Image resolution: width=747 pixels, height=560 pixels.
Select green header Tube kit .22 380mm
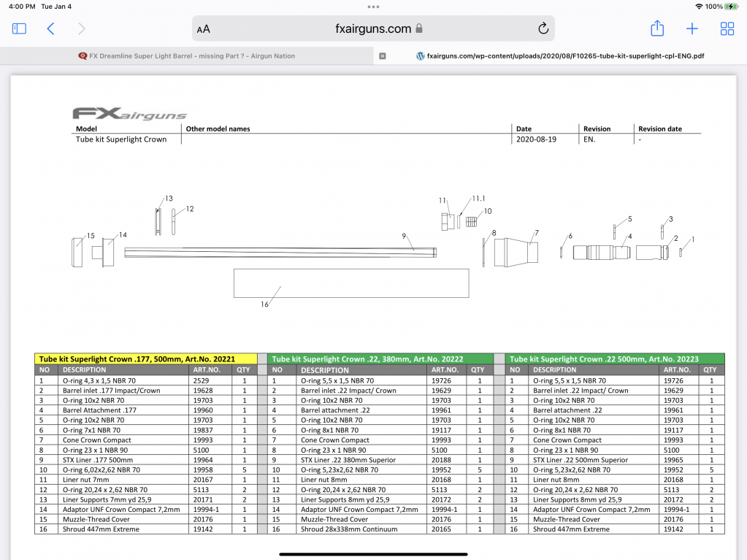click(380, 358)
